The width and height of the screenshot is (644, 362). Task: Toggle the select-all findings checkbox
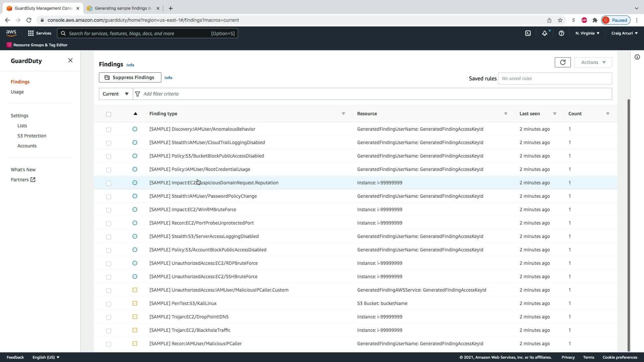[109, 114]
